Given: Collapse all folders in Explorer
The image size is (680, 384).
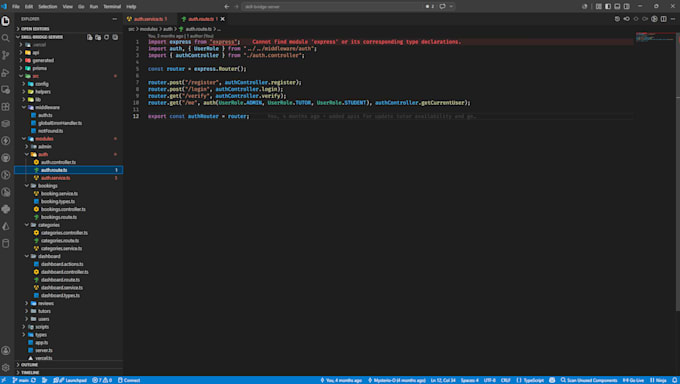Looking at the screenshot, I should click(115, 37).
